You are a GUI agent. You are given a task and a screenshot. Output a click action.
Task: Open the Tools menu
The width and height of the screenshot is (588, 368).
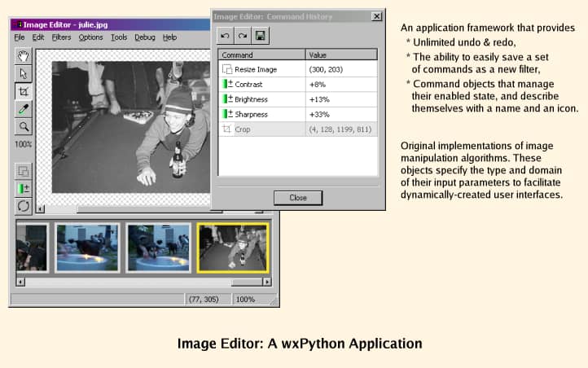[119, 37]
